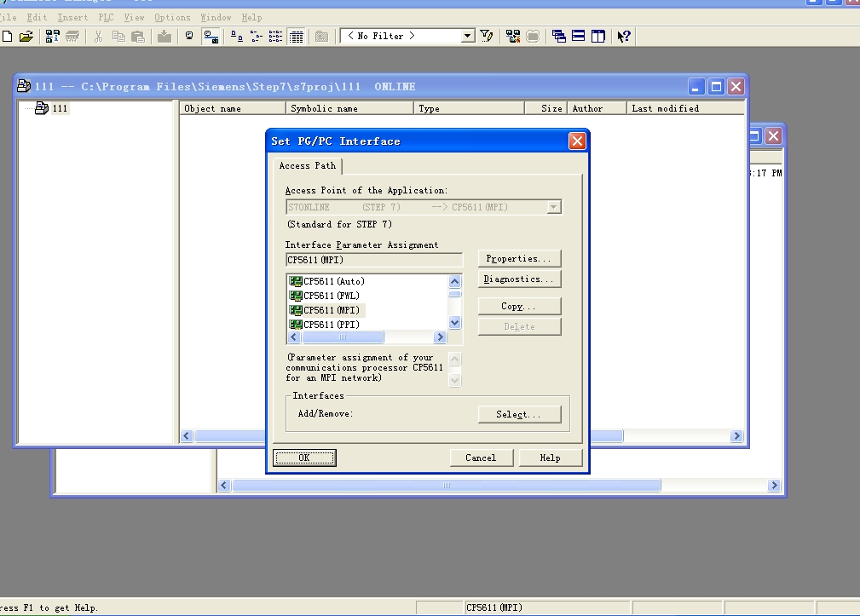This screenshot has height=616, width=860.
Task: Arrange windows horizontally via toolbar icon
Action: (x=578, y=36)
